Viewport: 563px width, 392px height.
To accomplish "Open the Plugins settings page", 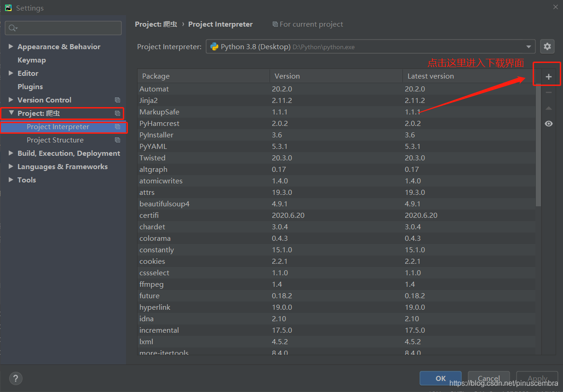I will point(30,86).
